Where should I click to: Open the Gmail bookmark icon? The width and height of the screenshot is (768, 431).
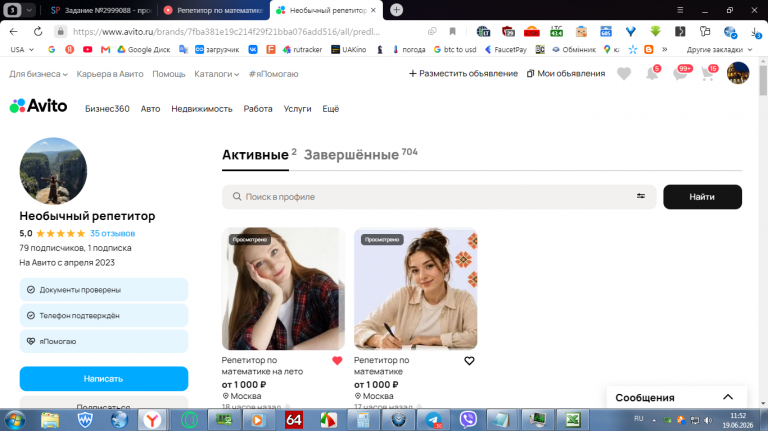105,49
